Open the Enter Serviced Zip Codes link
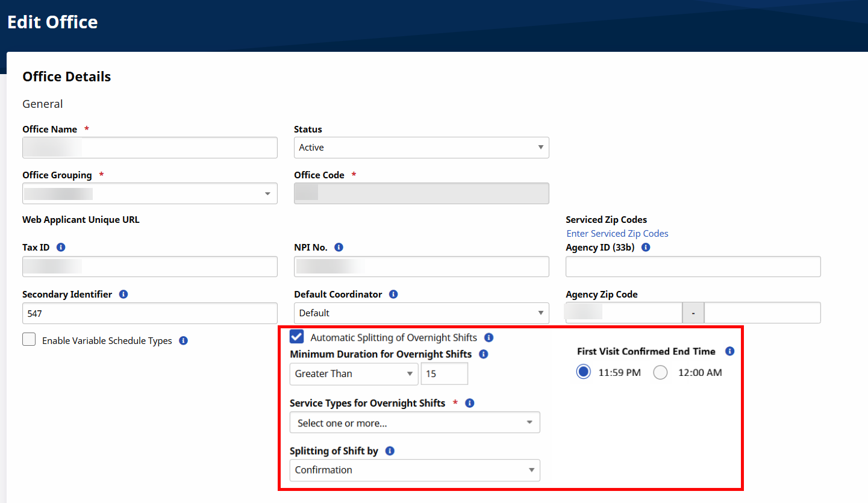The height and width of the screenshot is (503, 868). pos(617,234)
